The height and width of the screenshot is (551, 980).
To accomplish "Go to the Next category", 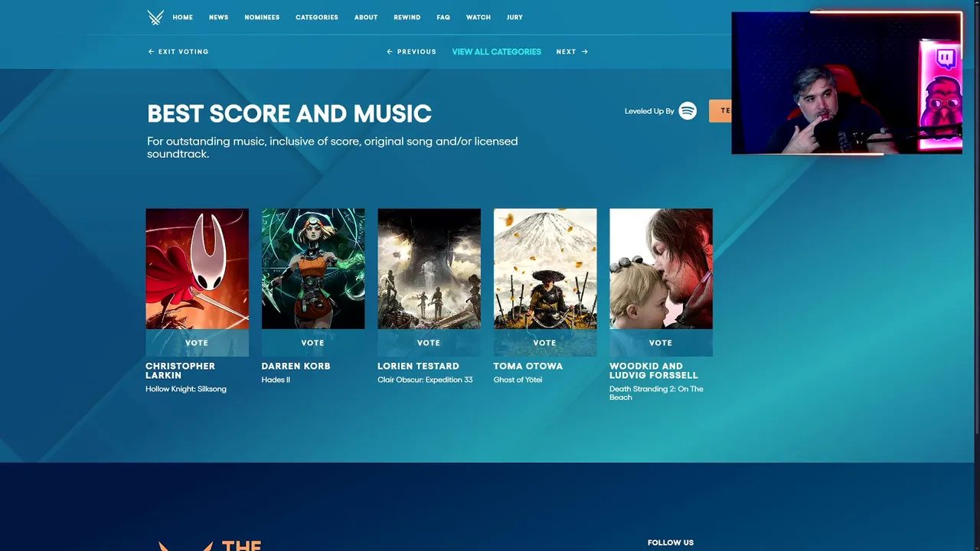I will pyautogui.click(x=572, y=52).
